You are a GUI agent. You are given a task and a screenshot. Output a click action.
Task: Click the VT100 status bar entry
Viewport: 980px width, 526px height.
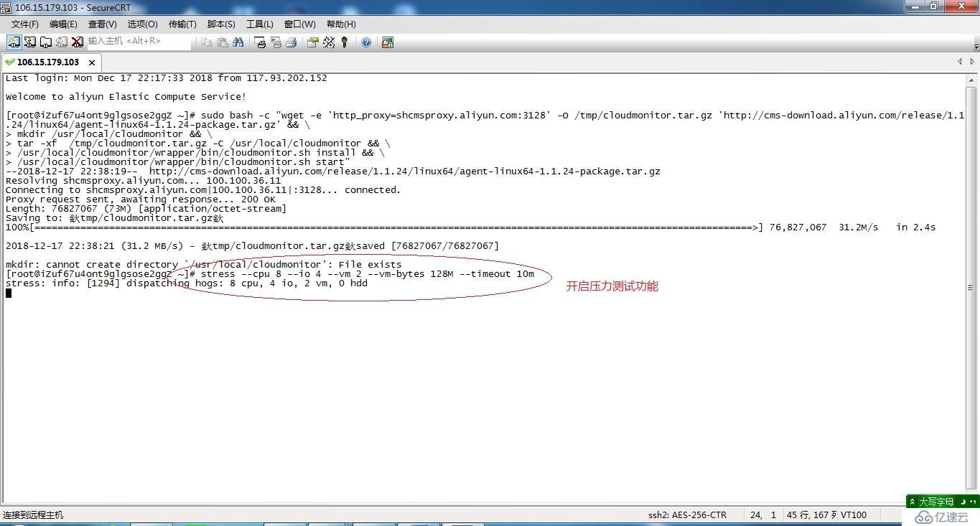click(x=854, y=515)
